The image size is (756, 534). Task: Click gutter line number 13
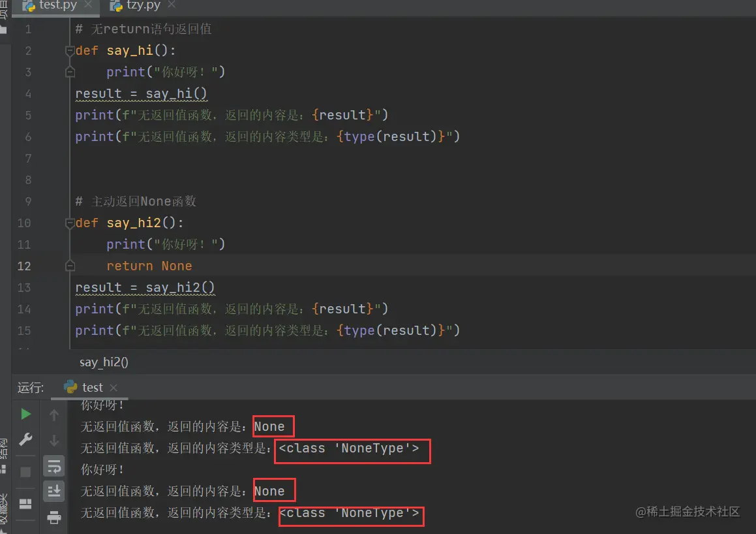click(x=24, y=288)
